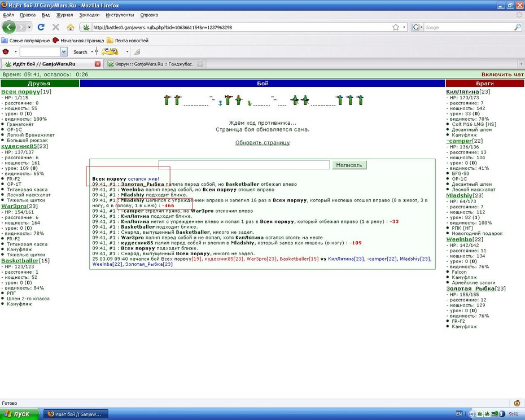Open the Журнал menu
This screenshot has width=525, height=420.
64,15
